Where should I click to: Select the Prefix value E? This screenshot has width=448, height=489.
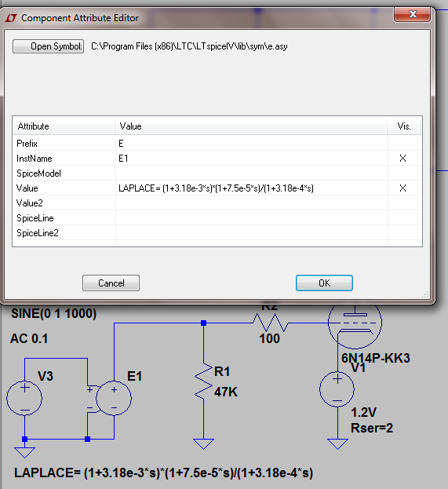[x=251, y=144]
